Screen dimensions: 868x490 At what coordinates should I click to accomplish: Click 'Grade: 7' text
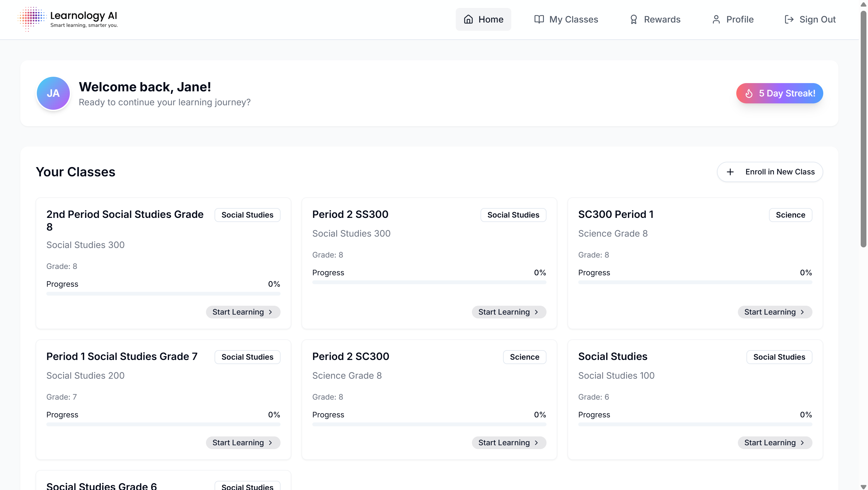[x=61, y=397]
